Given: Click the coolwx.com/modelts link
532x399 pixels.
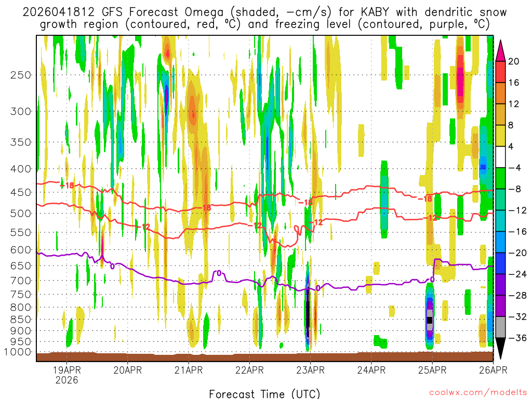Looking at the screenshot, I should (x=478, y=393).
